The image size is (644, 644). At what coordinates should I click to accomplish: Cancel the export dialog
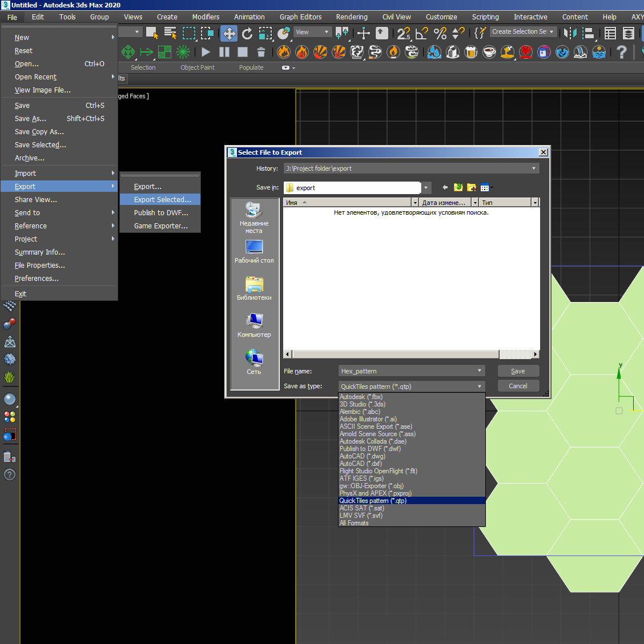(518, 386)
